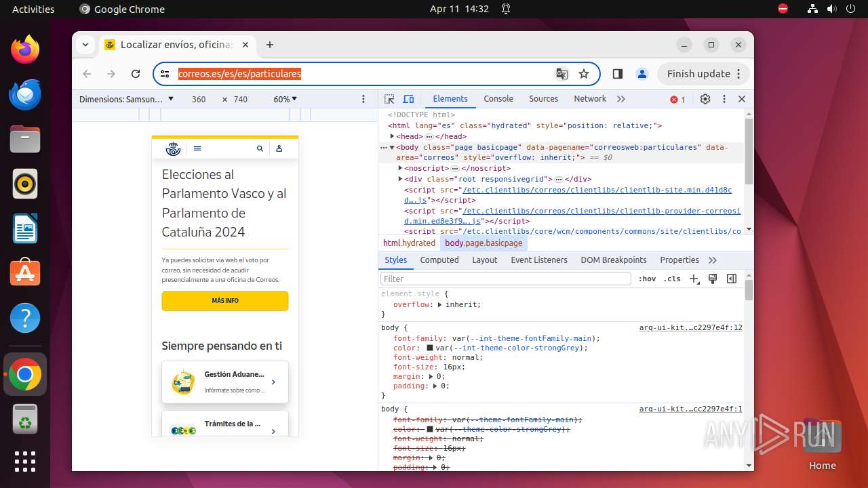Open clientlib-provider-correosid script link
This screenshot has width=868, height=488.
point(572,216)
